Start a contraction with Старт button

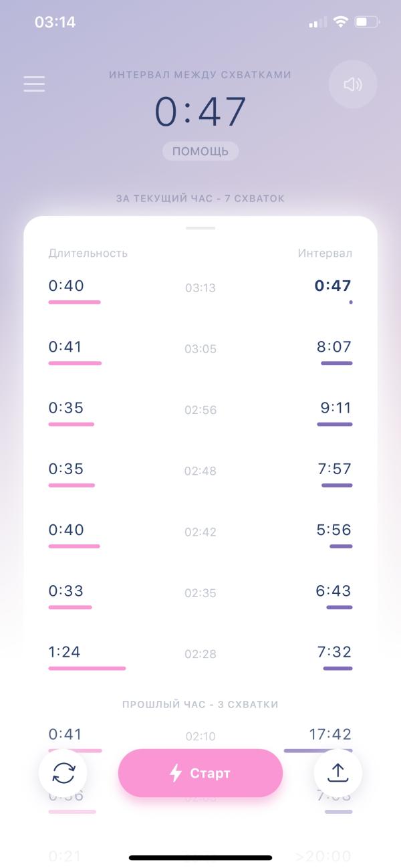coord(200,773)
